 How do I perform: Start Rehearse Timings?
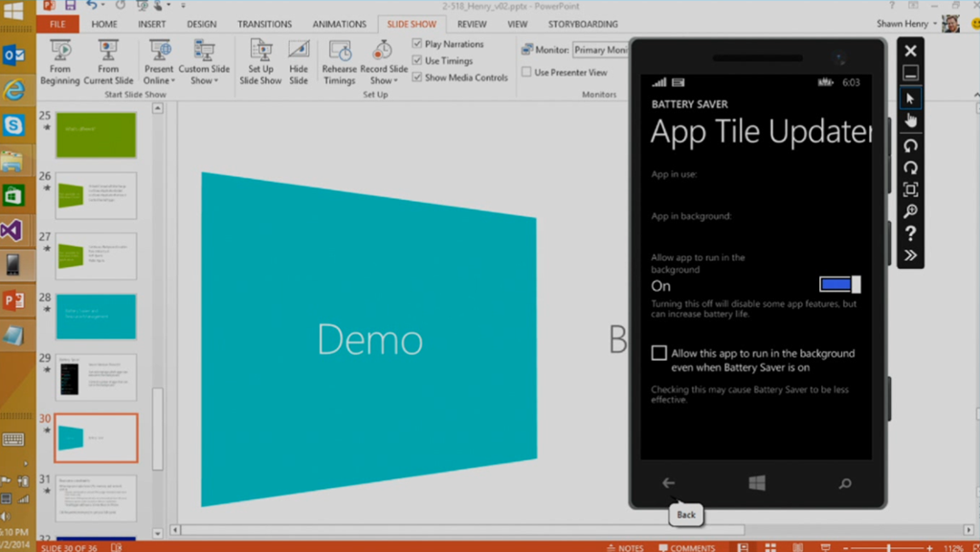[340, 62]
